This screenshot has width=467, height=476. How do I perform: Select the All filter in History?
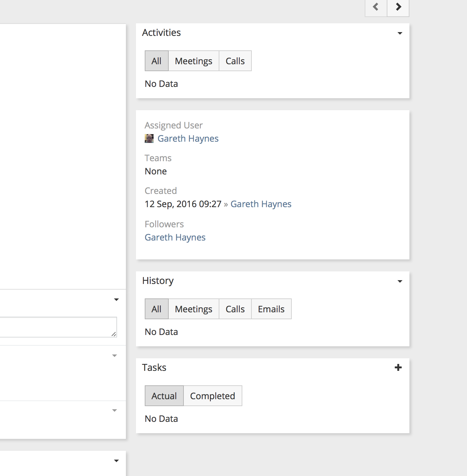point(156,309)
